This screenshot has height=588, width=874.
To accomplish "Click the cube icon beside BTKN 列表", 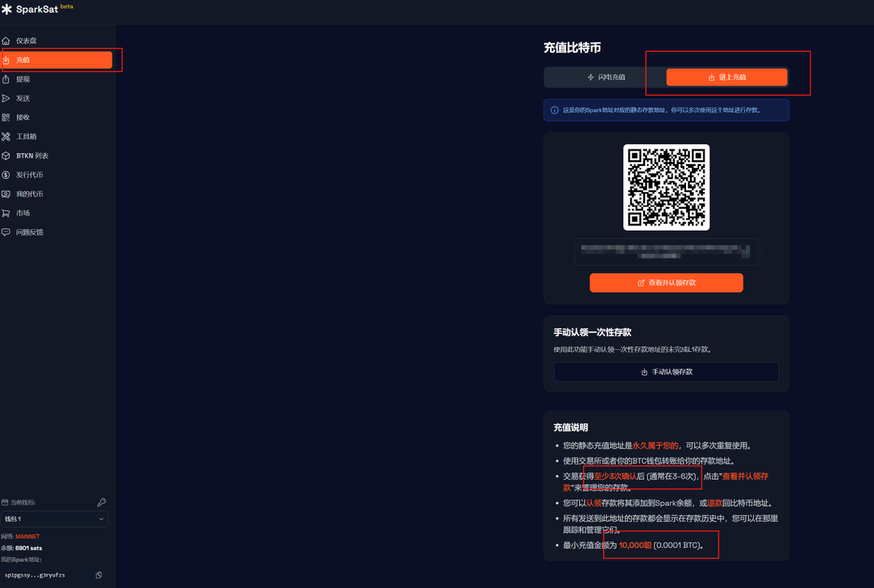I will click(x=6, y=156).
